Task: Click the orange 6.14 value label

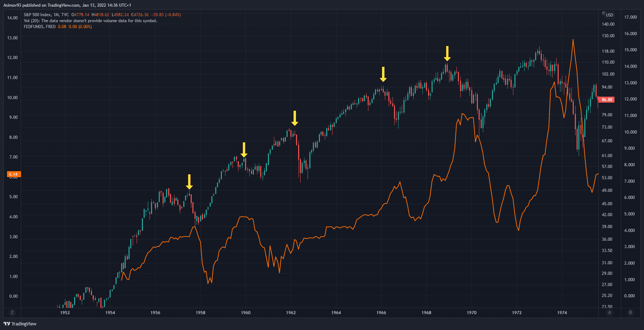Action: [x=13, y=174]
